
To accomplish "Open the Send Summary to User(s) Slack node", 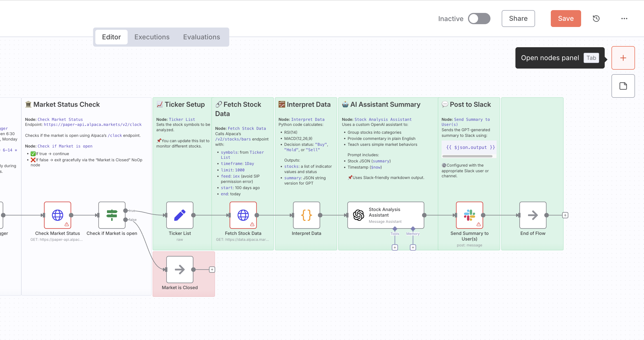I will tap(469, 215).
